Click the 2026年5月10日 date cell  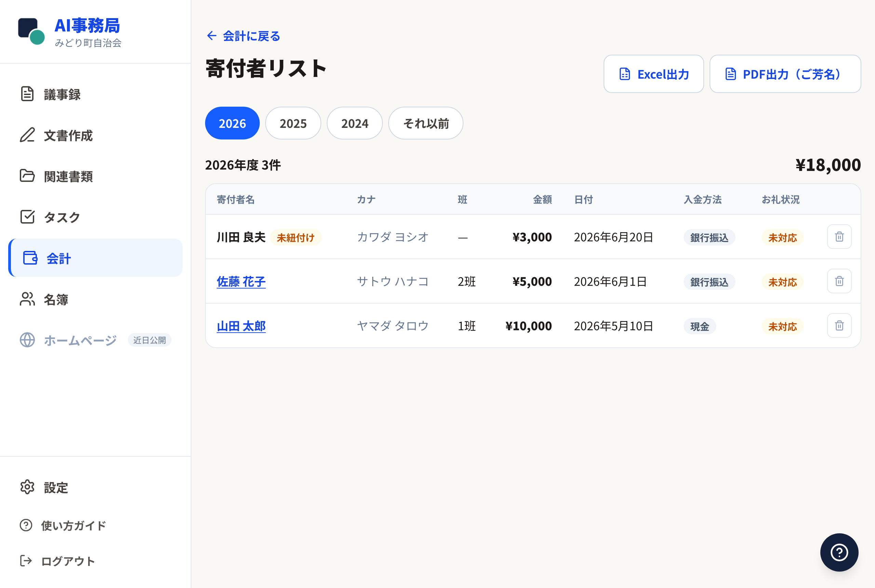613,326
